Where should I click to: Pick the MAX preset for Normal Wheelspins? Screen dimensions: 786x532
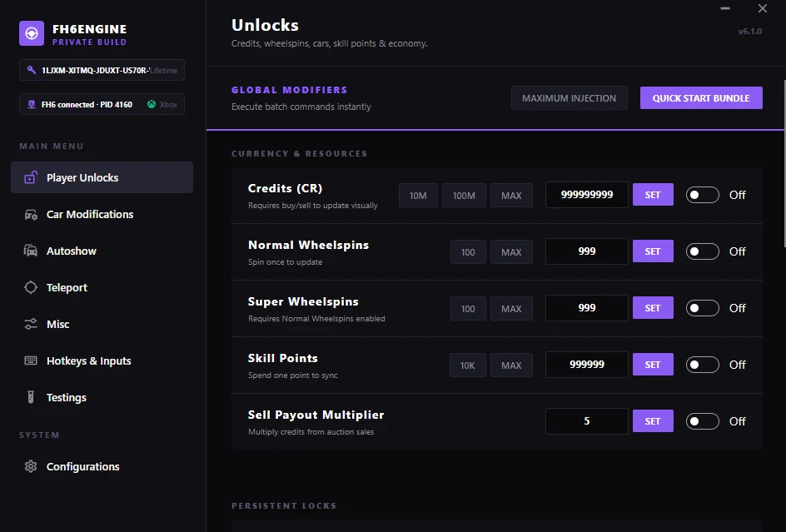tap(511, 252)
